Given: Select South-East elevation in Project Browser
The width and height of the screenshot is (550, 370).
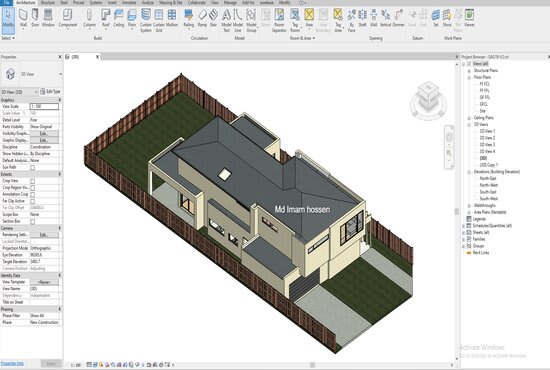Looking at the screenshot, I should [488, 192].
